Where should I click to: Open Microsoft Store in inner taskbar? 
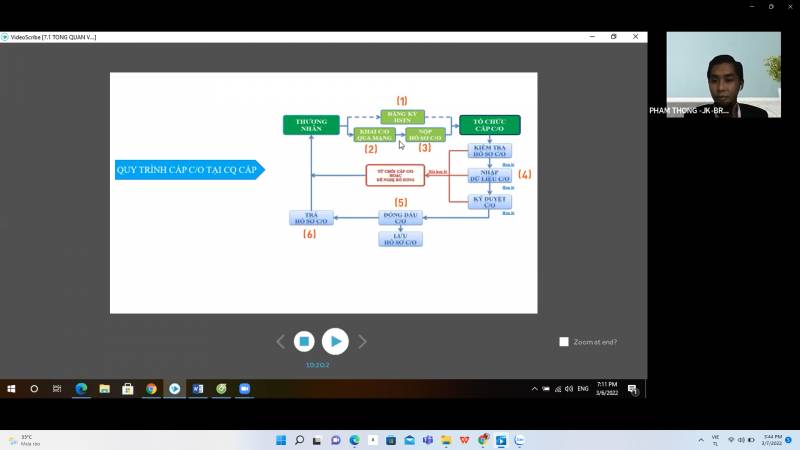point(128,389)
